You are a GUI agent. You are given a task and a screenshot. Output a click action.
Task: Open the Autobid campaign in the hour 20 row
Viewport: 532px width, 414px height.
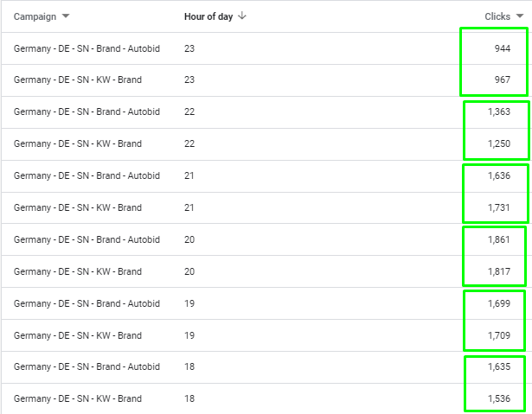pyautogui.click(x=87, y=239)
